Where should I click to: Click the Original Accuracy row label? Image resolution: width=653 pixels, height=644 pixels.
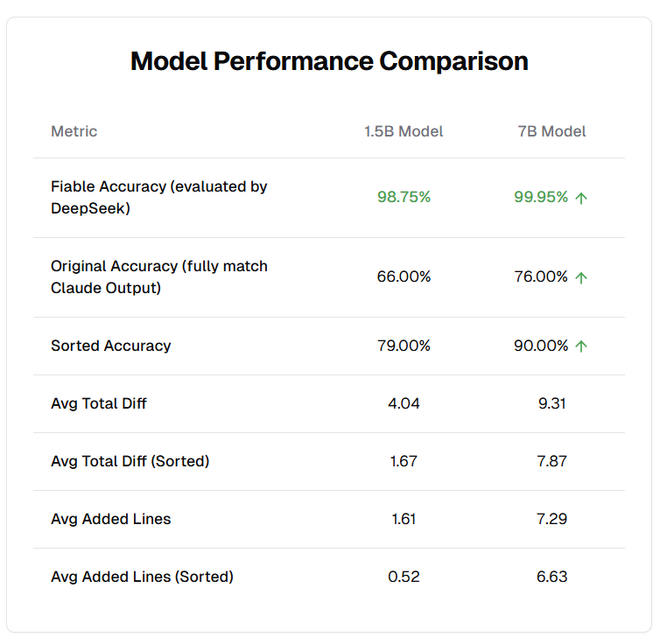click(158, 276)
